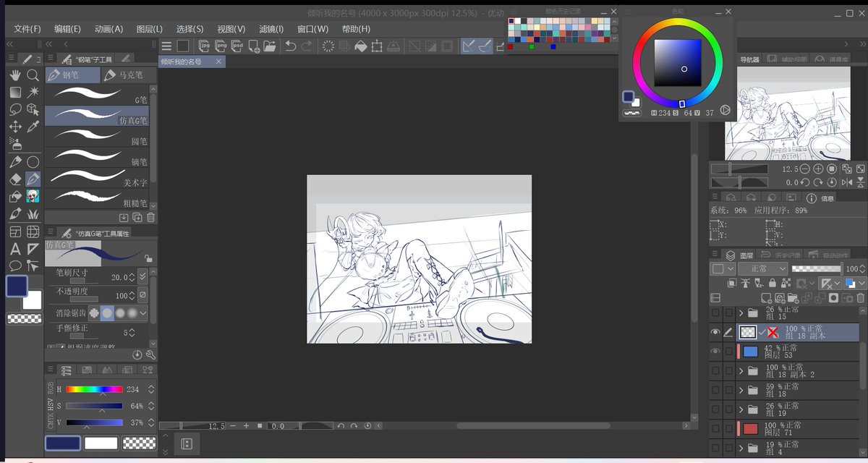Screen dimensions: 868x463
Task: Delete sub tool with trash icon
Action: 150,217
